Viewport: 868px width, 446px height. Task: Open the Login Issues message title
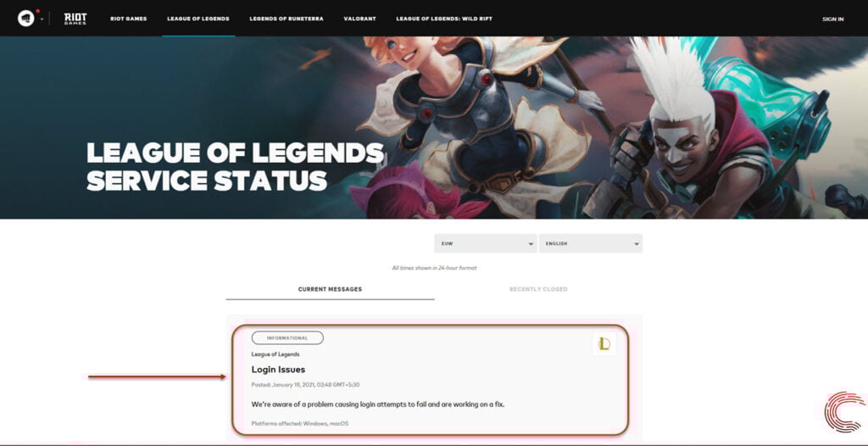pyautogui.click(x=278, y=370)
